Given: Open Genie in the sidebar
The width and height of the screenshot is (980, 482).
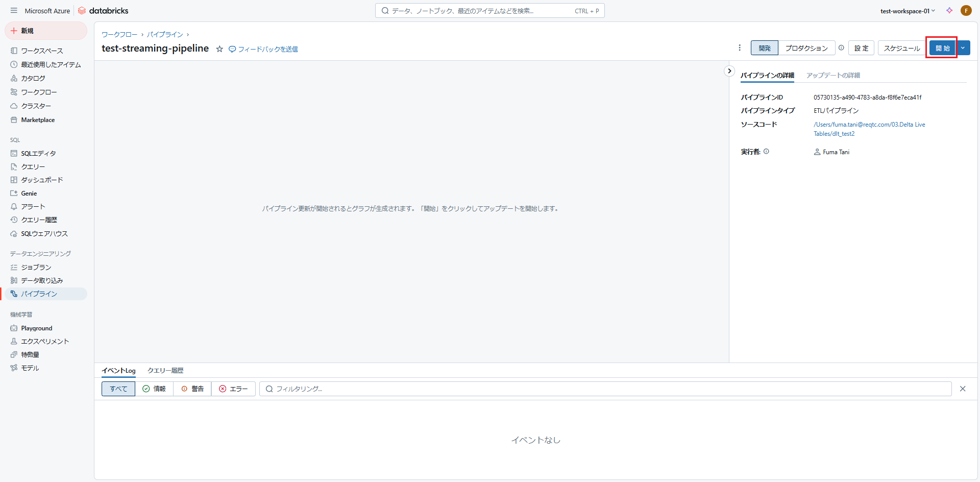Looking at the screenshot, I should pyautogui.click(x=46, y=193).
